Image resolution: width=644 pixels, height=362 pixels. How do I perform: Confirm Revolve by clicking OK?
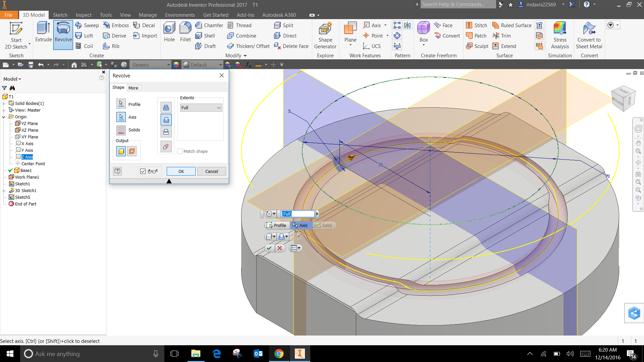[x=181, y=171]
